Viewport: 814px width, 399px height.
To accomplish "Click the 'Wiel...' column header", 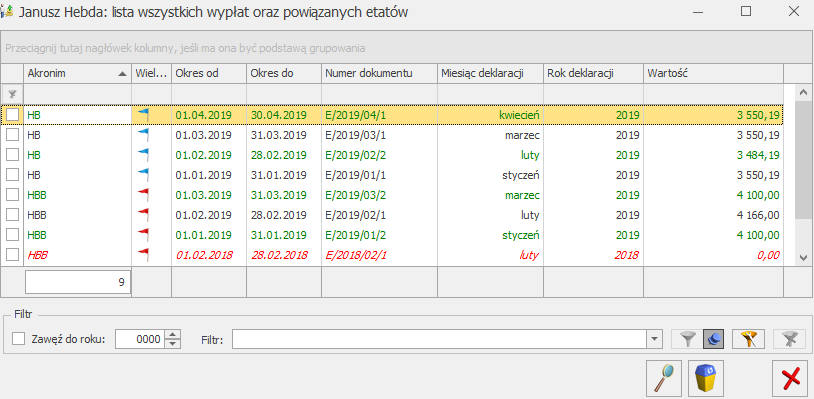I will click(x=152, y=74).
